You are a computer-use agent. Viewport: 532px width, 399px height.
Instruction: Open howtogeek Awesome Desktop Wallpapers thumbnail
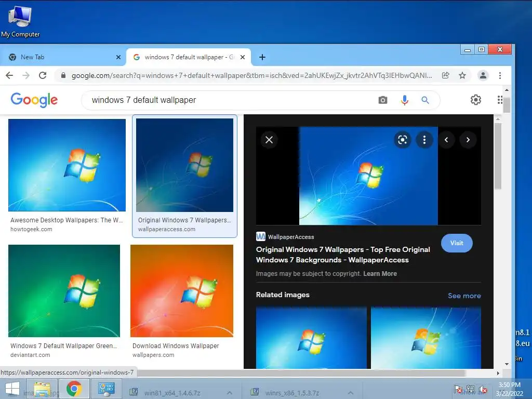click(x=67, y=165)
